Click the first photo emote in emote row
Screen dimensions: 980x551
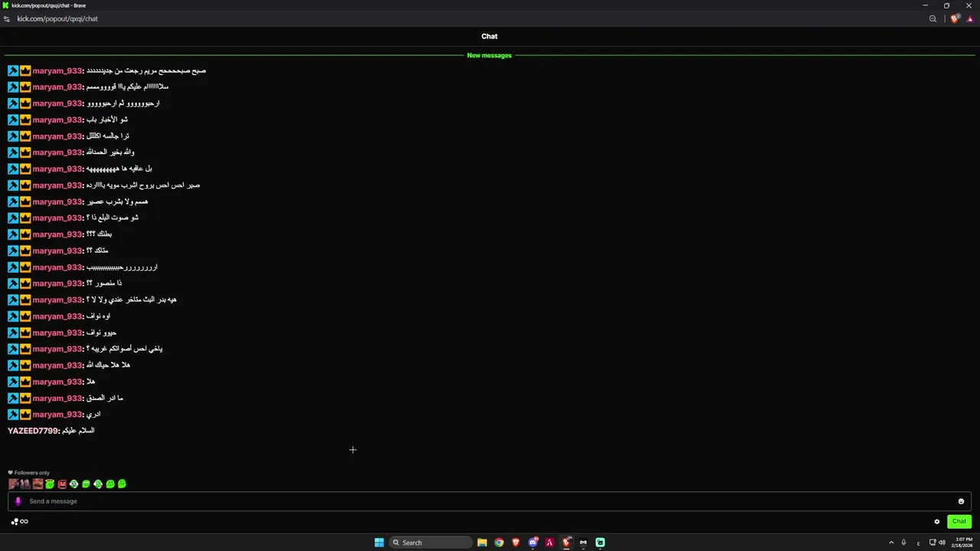[x=13, y=484]
